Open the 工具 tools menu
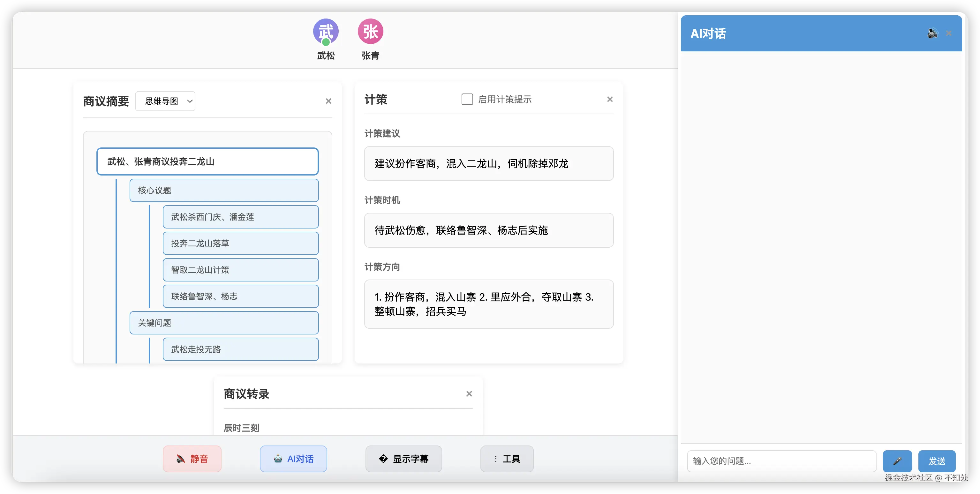980x494 pixels. click(507, 459)
